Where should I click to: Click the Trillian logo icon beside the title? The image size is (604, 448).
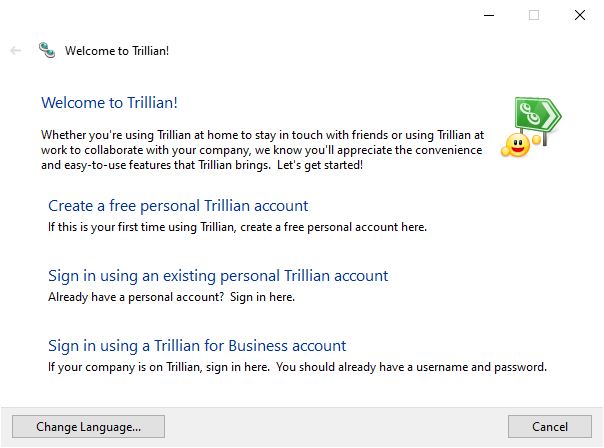click(47, 50)
